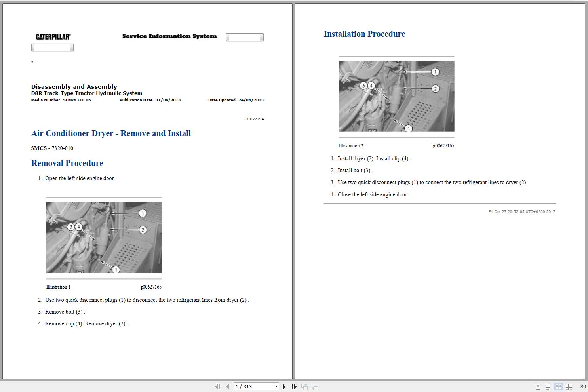Go to the first page

[x=218, y=386]
